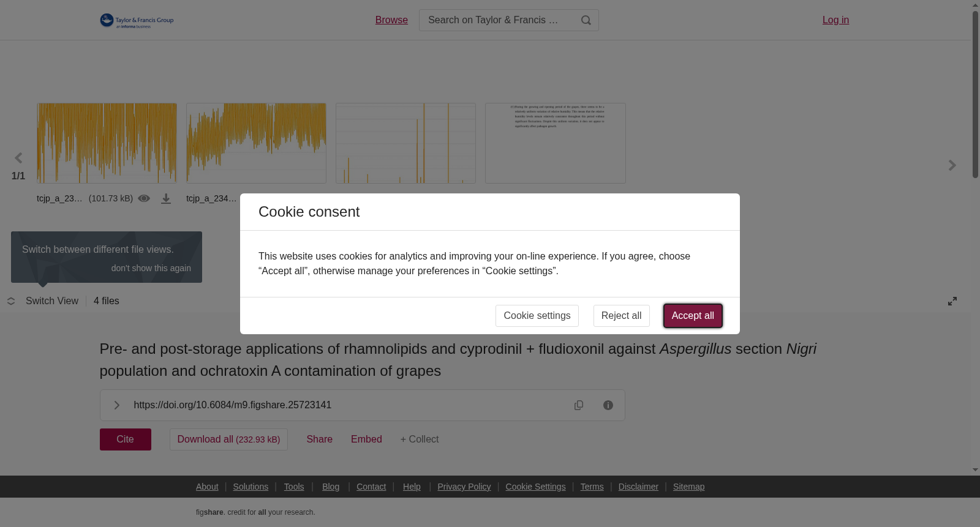Select second orange chart thumbnail
This screenshot has width=980, height=527.
tap(256, 143)
